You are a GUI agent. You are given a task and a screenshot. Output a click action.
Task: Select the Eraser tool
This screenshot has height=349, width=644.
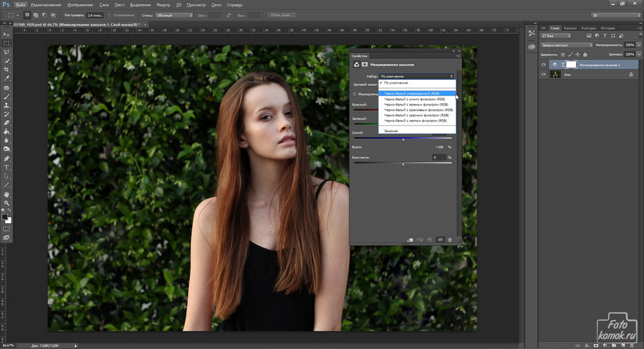pyautogui.click(x=6, y=123)
